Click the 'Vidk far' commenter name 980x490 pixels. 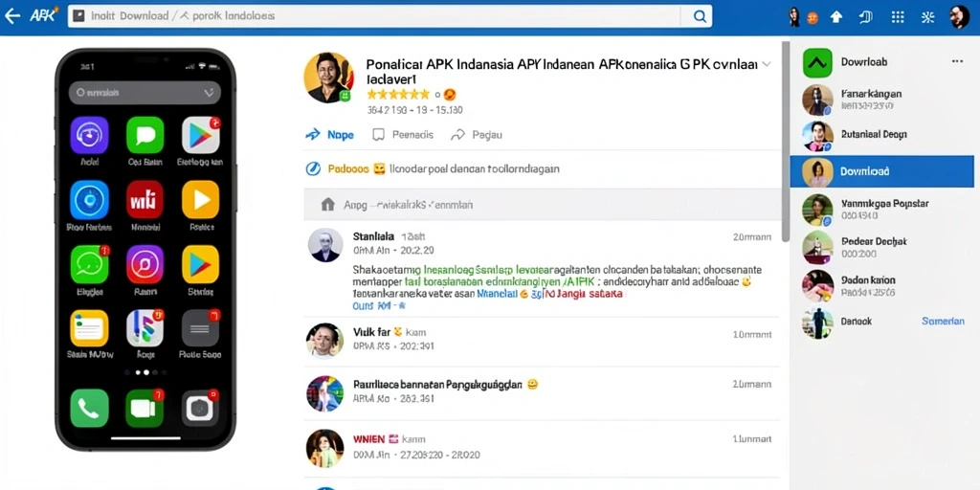click(x=372, y=332)
